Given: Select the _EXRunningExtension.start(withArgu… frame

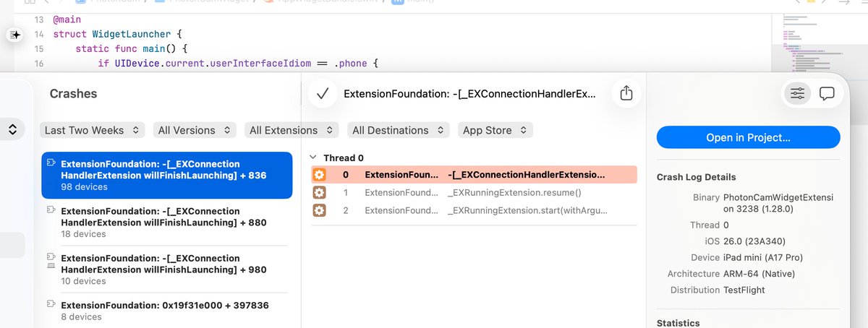Looking at the screenshot, I should pyautogui.click(x=474, y=210).
